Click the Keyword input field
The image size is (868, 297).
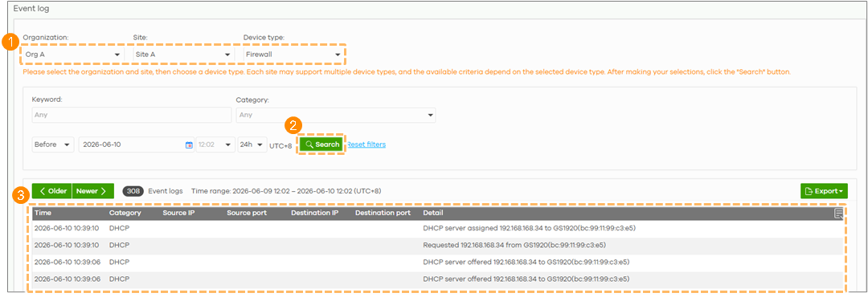(x=131, y=115)
